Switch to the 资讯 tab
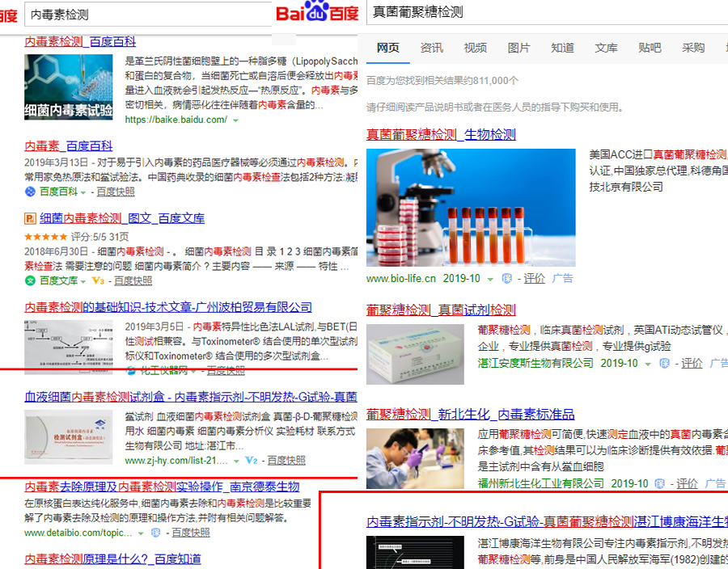The height and width of the screenshot is (569, 728). tap(431, 48)
